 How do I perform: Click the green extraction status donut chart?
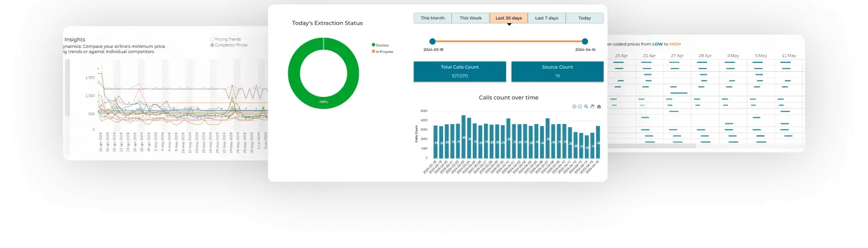point(324,74)
